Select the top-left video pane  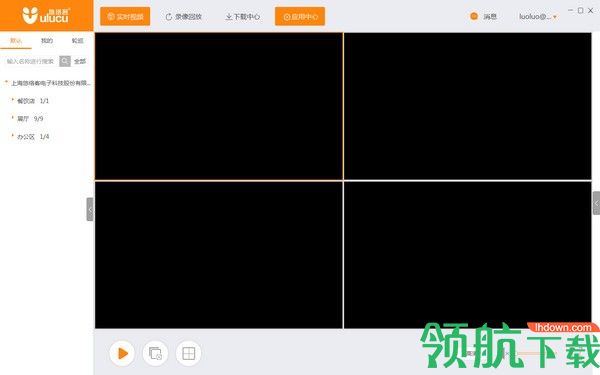click(219, 106)
